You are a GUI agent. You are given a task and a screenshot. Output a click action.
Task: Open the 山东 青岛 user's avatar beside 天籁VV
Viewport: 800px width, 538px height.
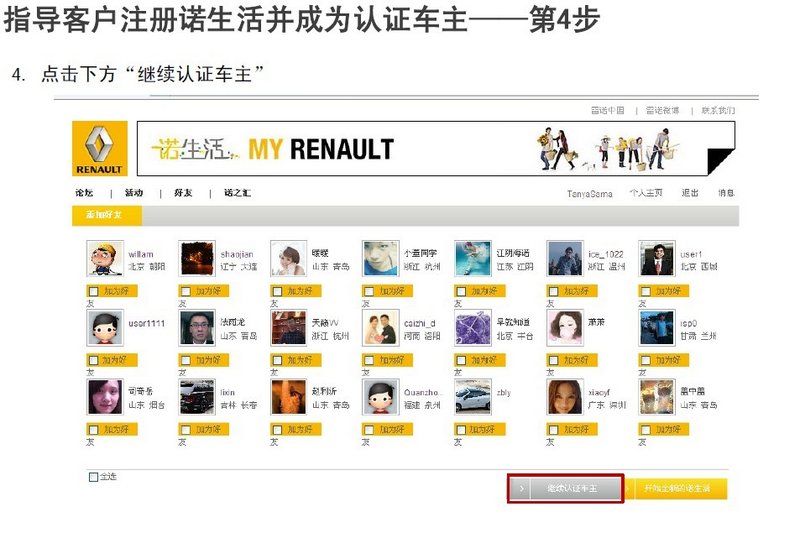(x=197, y=328)
